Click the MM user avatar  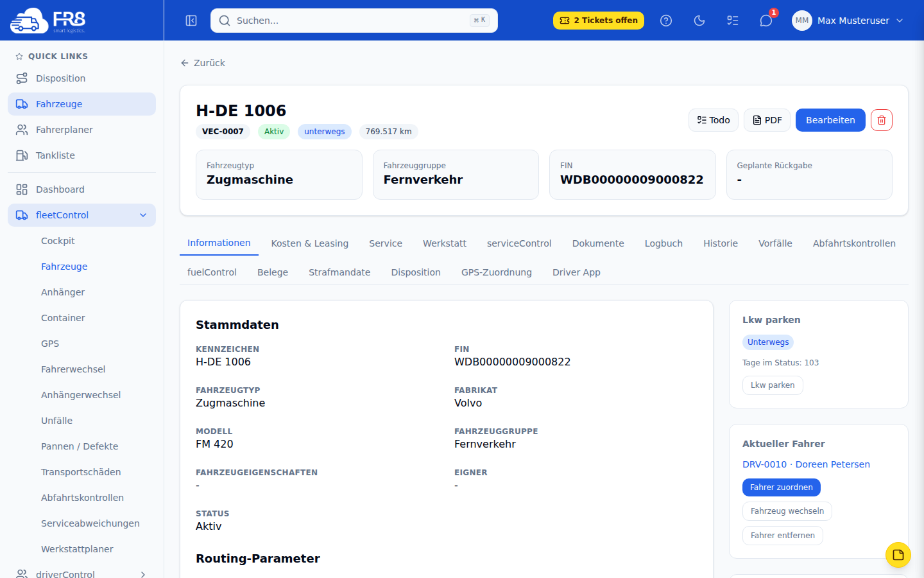802,21
